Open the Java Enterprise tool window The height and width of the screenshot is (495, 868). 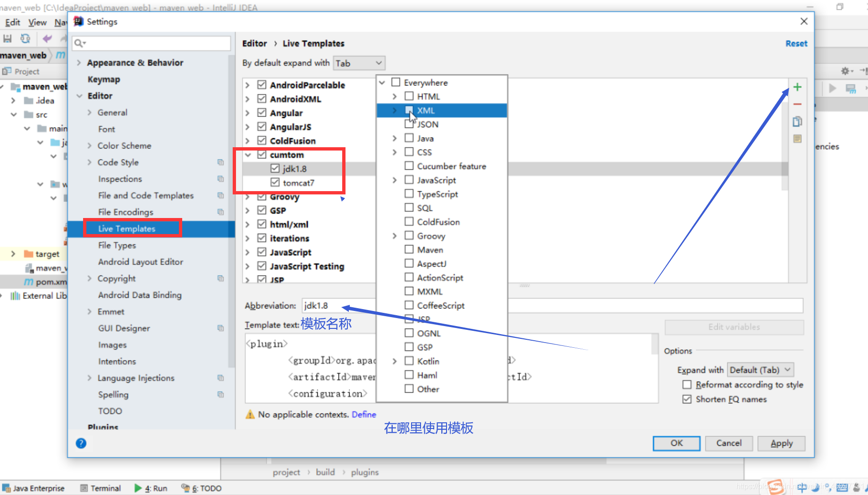click(x=33, y=488)
